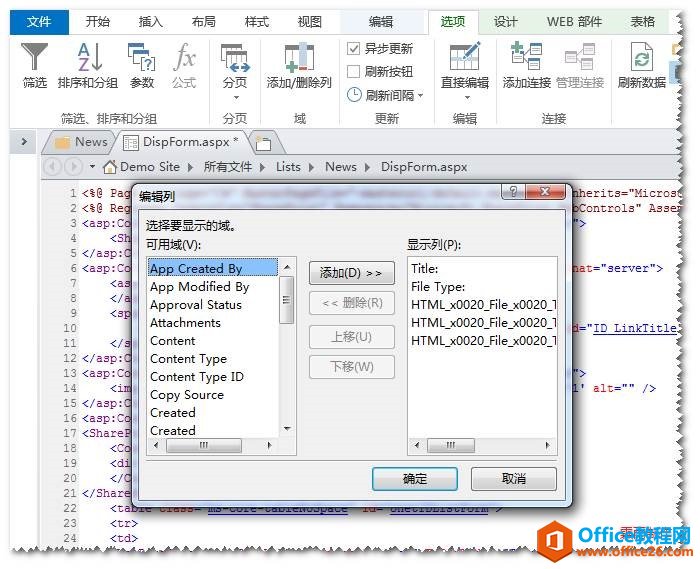Screen dimensions: 700x569
Task: Open a new document tab
Action: pos(263,143)
